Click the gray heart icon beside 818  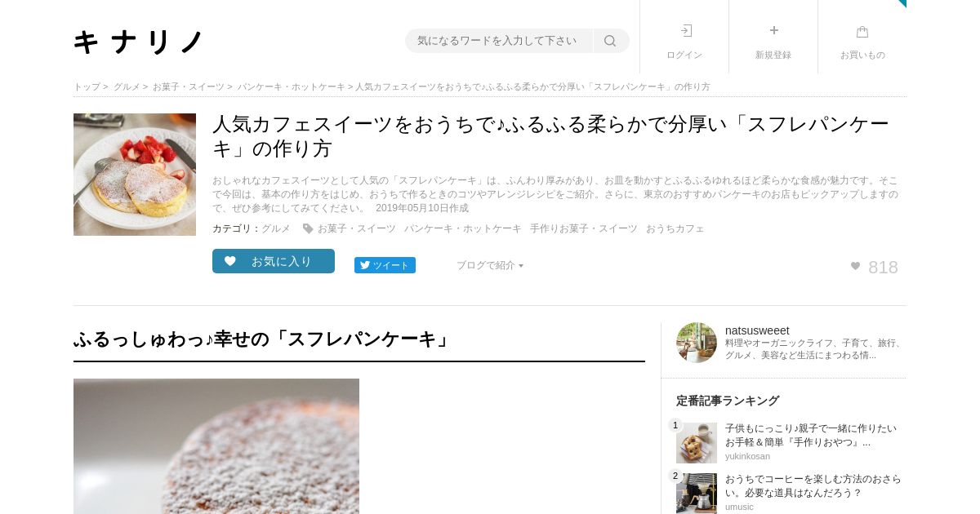coord(855,266)
